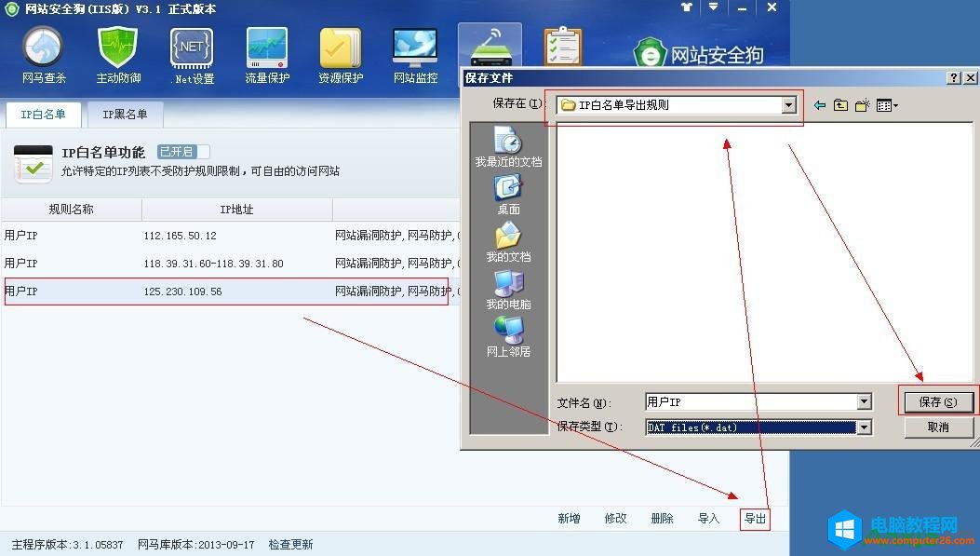The height and width of the screenshot is (556, 980).
Task: Go to 我的电脑 in places bar
Action: click(x=508, y=290)
